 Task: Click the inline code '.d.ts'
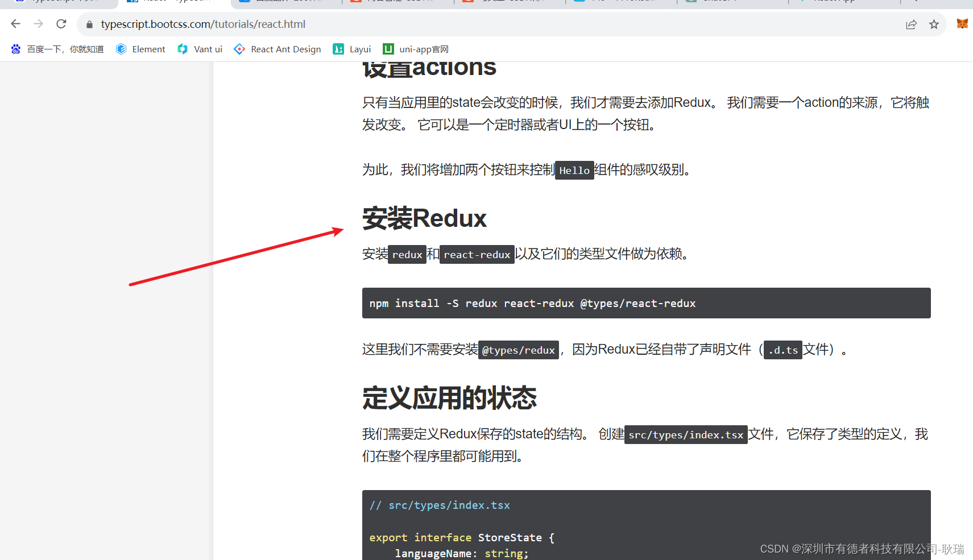tap(783, 350)
